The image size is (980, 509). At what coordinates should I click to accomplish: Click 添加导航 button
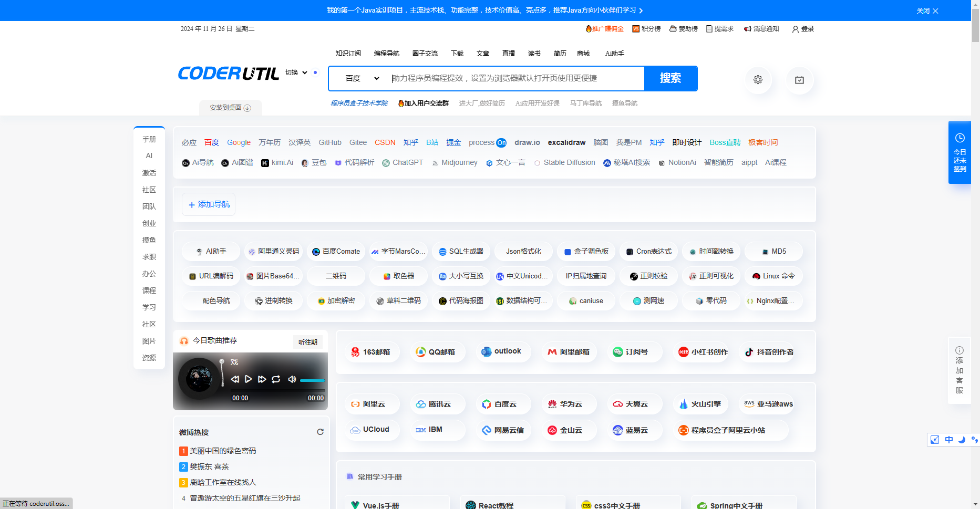click(x=209, y=204)
